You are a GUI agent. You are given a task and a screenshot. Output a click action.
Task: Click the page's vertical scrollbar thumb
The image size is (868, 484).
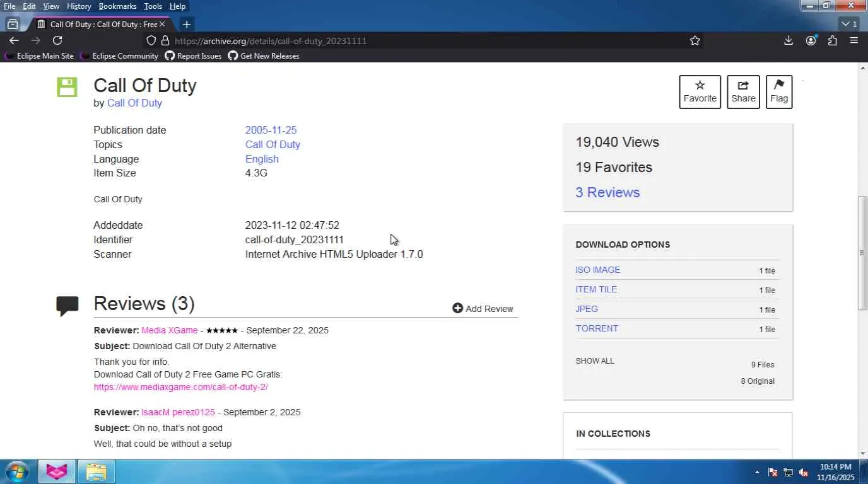coord(862,253)
